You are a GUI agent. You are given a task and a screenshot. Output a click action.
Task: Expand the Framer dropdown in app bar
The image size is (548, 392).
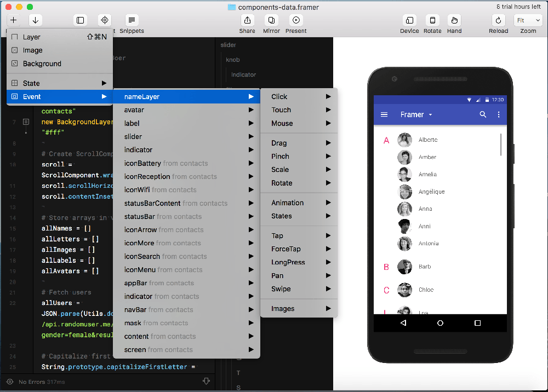430,115
